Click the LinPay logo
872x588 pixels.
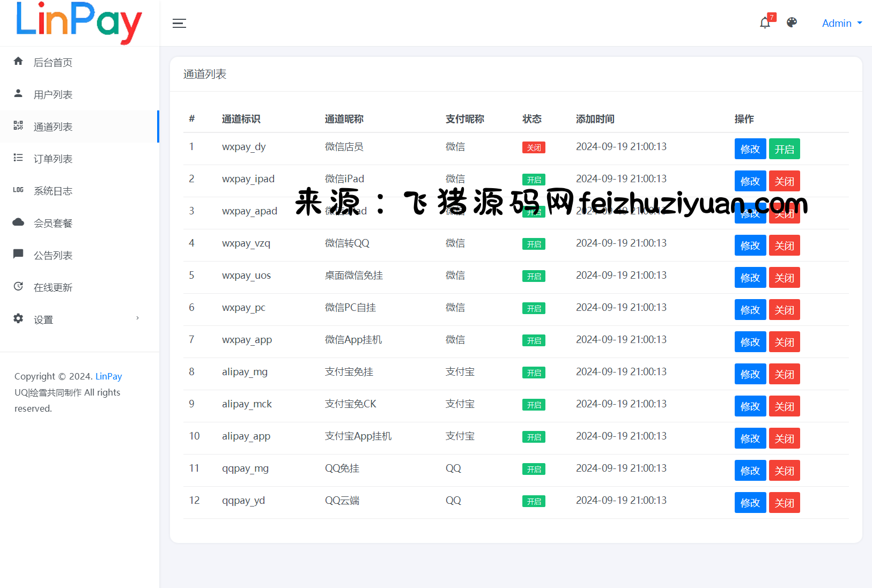pos(79,23)
